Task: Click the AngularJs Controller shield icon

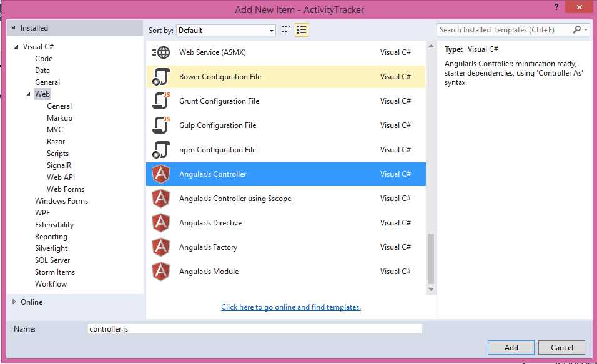Action: coord(161,174)
